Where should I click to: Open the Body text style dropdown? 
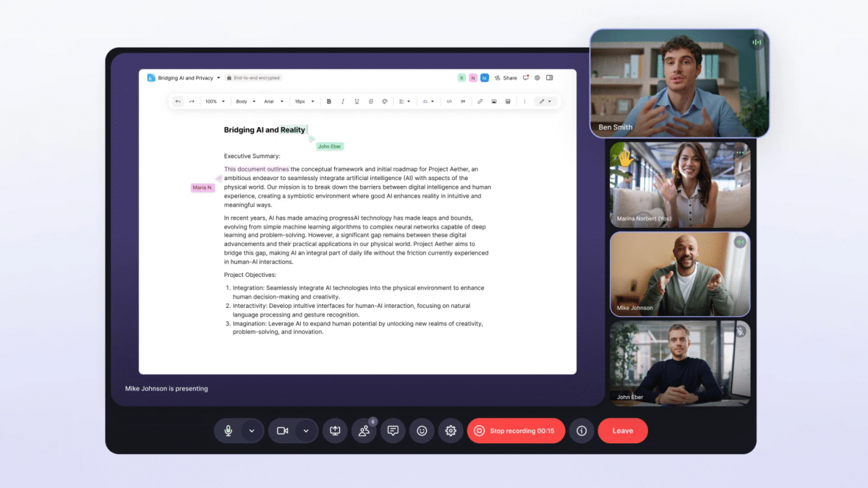[x=245, y=101]
